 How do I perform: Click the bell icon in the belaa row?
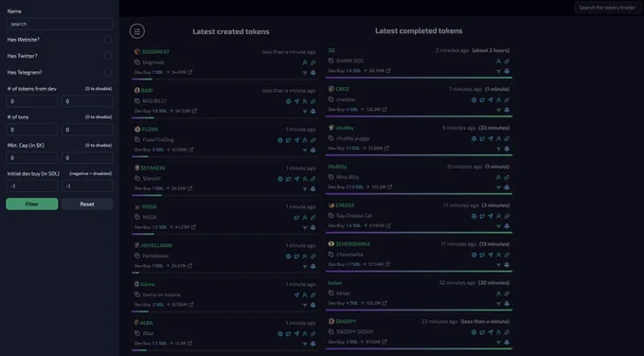(x=507, y=303)
